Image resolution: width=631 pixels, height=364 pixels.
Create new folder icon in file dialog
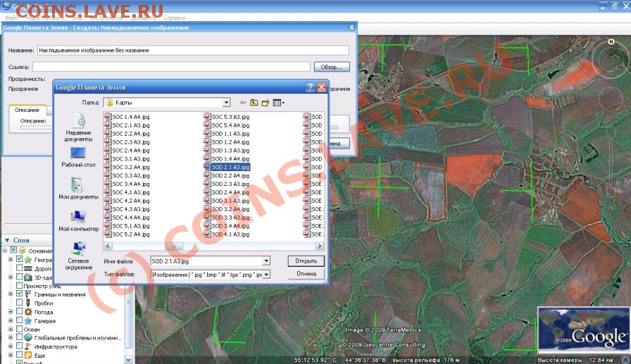265,103
